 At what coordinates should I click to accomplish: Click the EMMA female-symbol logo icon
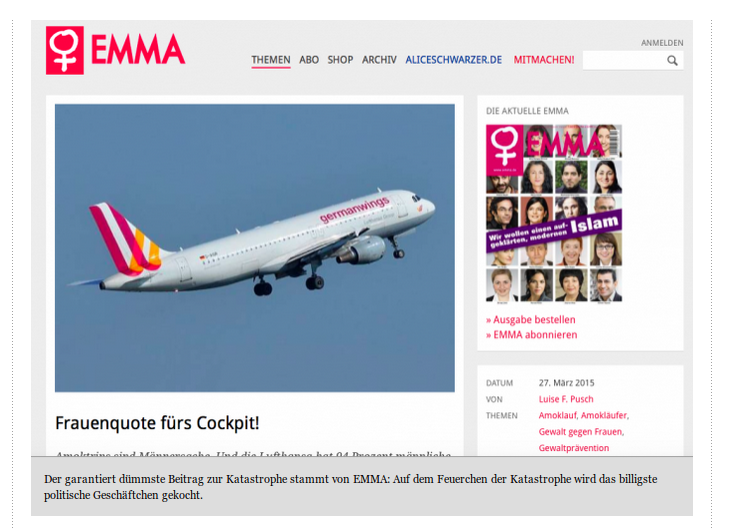tap(65, 50)
